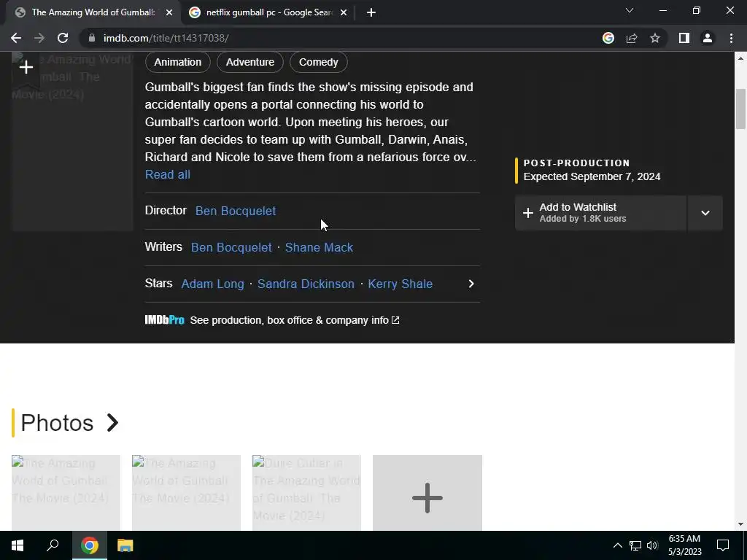Open director Ben Bocquelet's page
Screen dimensions: 747x560
coord(236,211)
